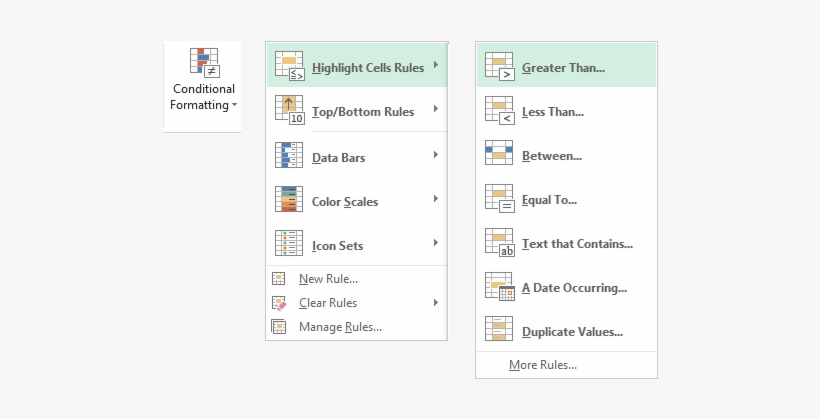The image size is (820, 419).
Task: Click the Greater Than icon
Action: pos(499,66)
